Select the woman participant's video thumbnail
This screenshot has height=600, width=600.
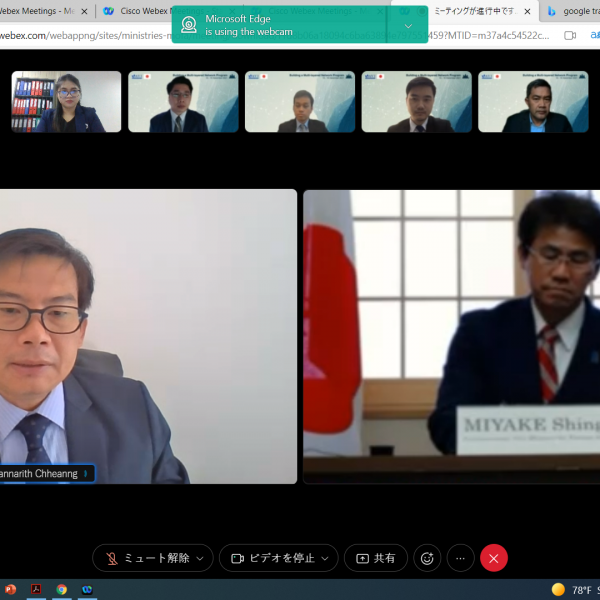[x=66, y=102]
